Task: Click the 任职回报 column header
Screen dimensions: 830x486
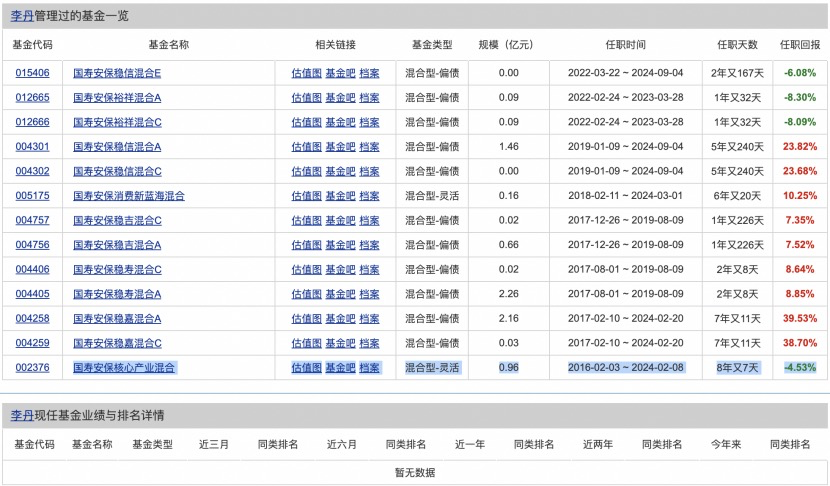Action: [x=799, y=45]
